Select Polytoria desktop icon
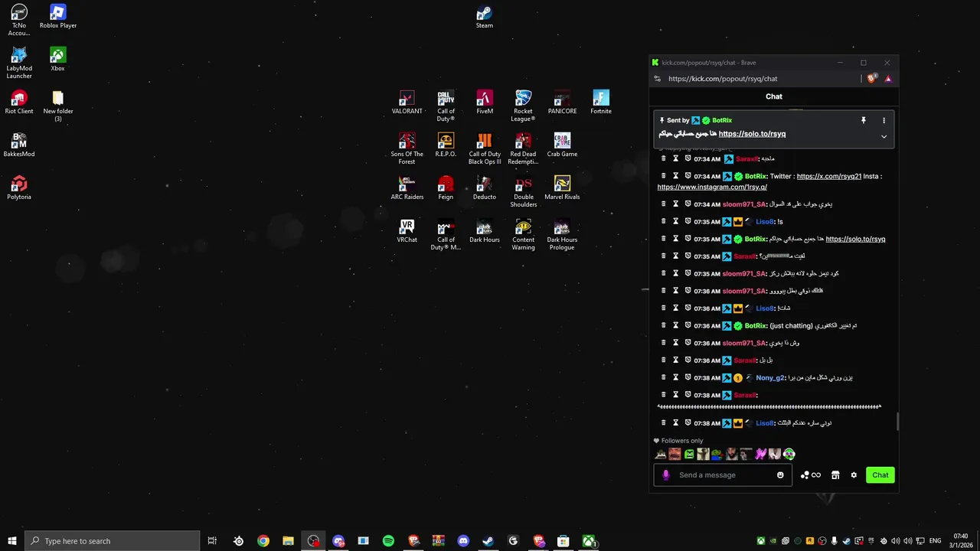 click(19, 188)
